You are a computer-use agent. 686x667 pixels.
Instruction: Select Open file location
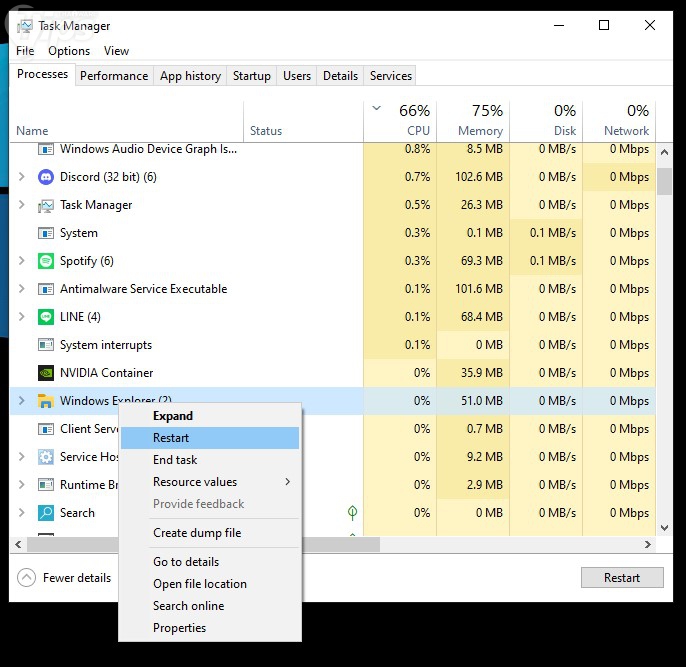coord(210,584)
